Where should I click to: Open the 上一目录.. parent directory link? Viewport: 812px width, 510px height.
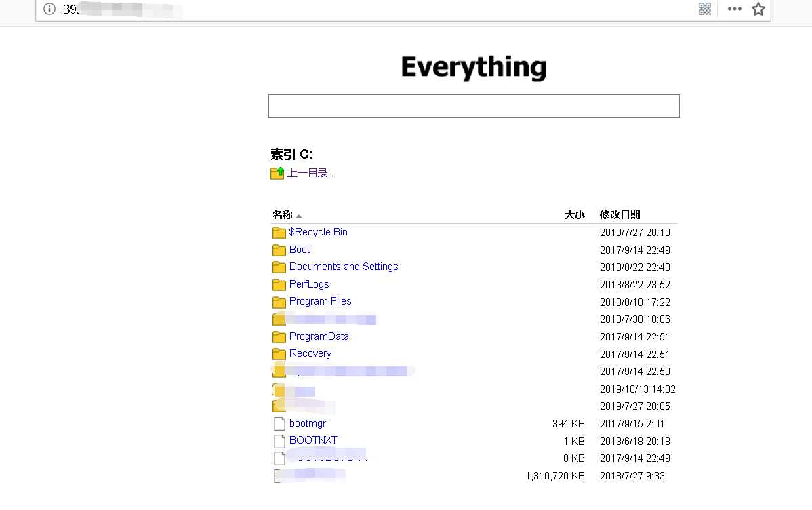pos(310,173)
